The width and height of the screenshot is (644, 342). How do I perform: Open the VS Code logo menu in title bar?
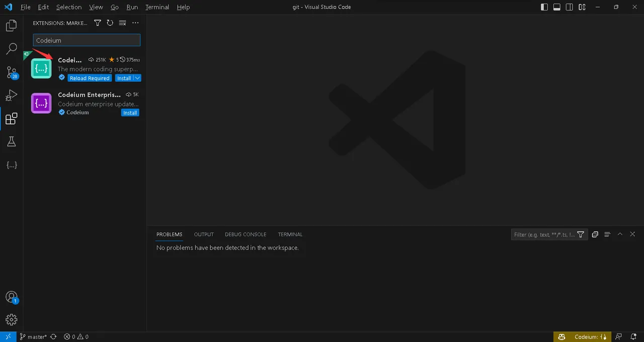[x=8, y=7]
